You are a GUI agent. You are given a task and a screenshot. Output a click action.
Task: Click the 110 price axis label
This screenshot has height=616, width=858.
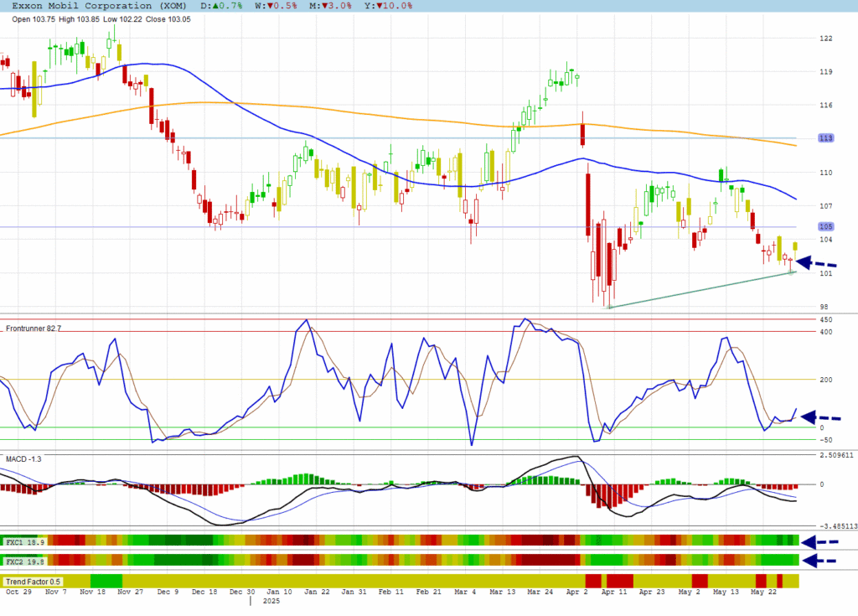tap(825, 173)
